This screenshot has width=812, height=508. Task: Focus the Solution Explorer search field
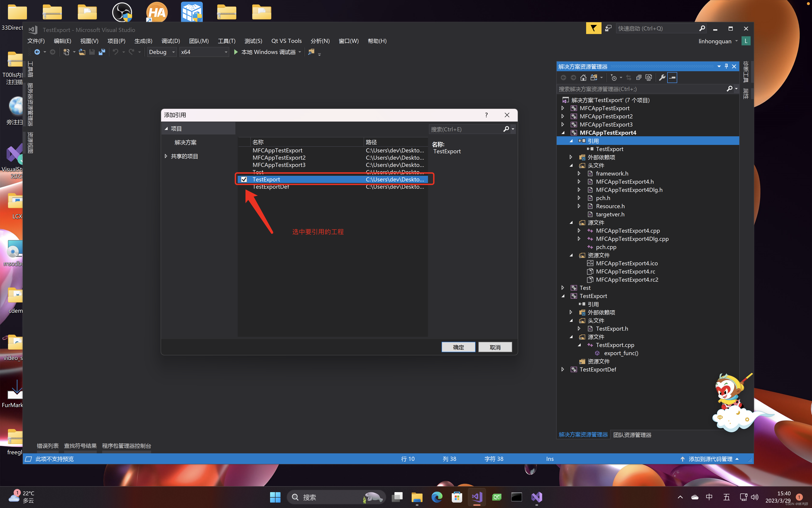pos(641,89)
